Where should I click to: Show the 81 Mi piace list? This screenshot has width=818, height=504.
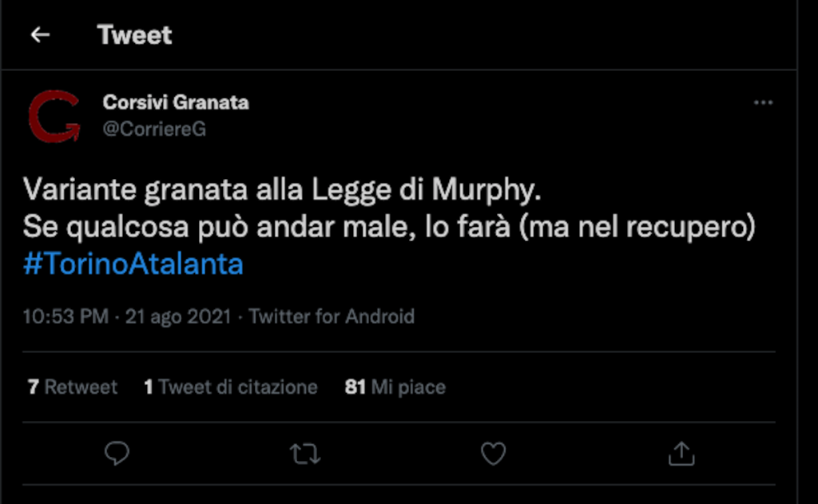tap(395, 387)
